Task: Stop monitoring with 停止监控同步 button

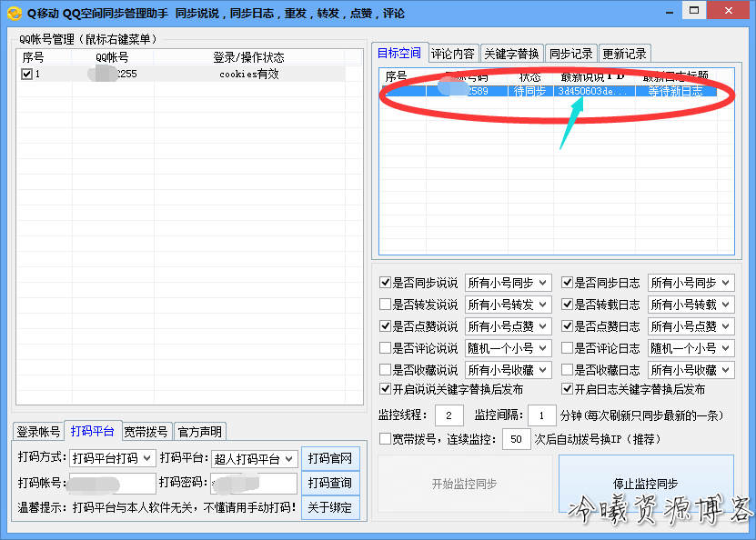Action: [x=646, y=484]
